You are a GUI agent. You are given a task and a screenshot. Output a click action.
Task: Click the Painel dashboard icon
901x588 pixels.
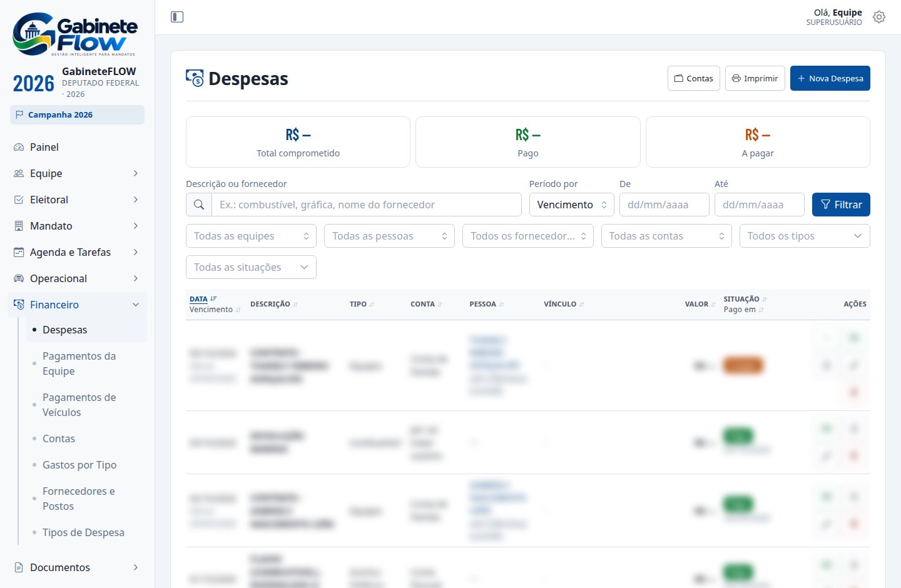point(19,147)
